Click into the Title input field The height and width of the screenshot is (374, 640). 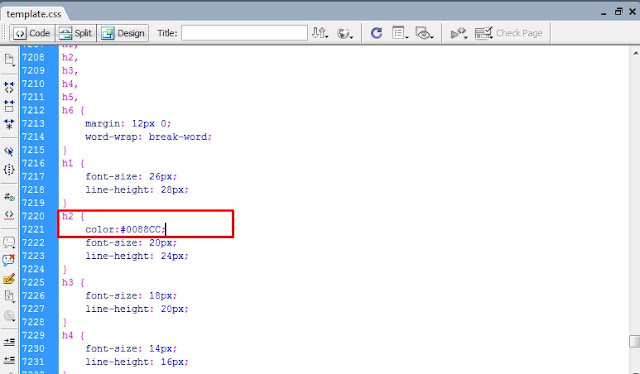coord(244,33)
